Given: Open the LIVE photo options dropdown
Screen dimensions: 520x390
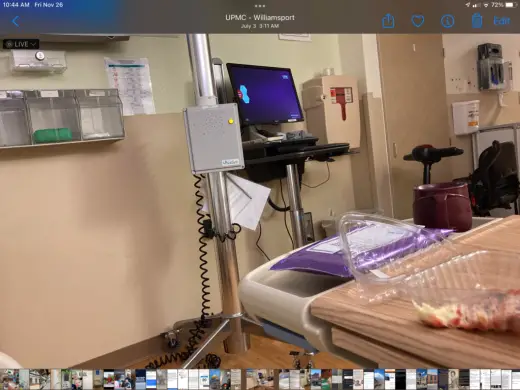Looking at the screenshot, I should [21, 44].
